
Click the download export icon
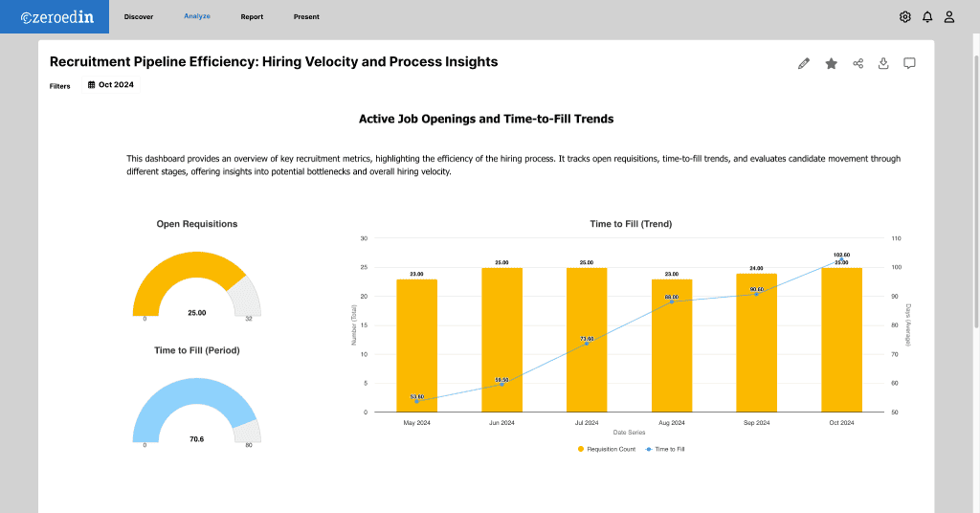[883, 63]
